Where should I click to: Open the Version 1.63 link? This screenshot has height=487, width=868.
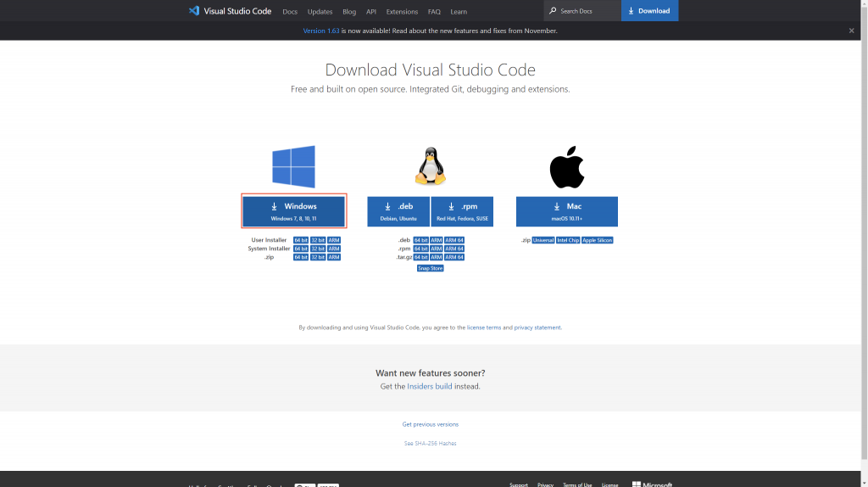321,31
